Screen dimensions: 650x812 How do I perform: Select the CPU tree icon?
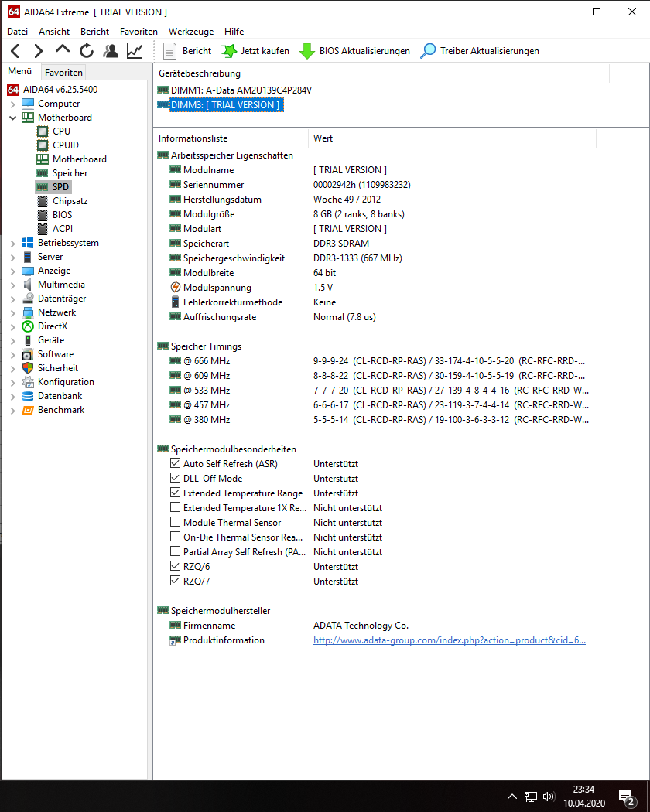coord(43,131)
